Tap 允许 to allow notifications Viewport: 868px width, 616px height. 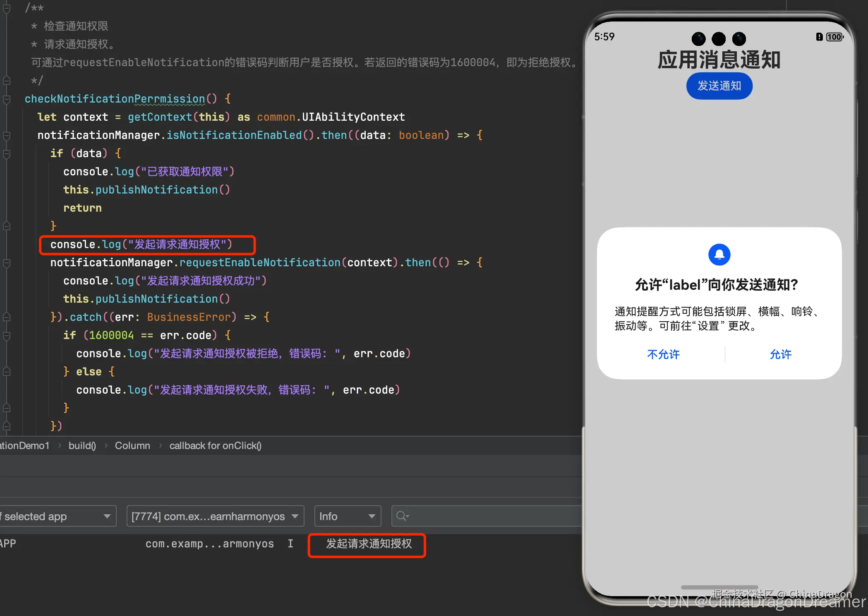pyautogui.click(x=780, y=354)
